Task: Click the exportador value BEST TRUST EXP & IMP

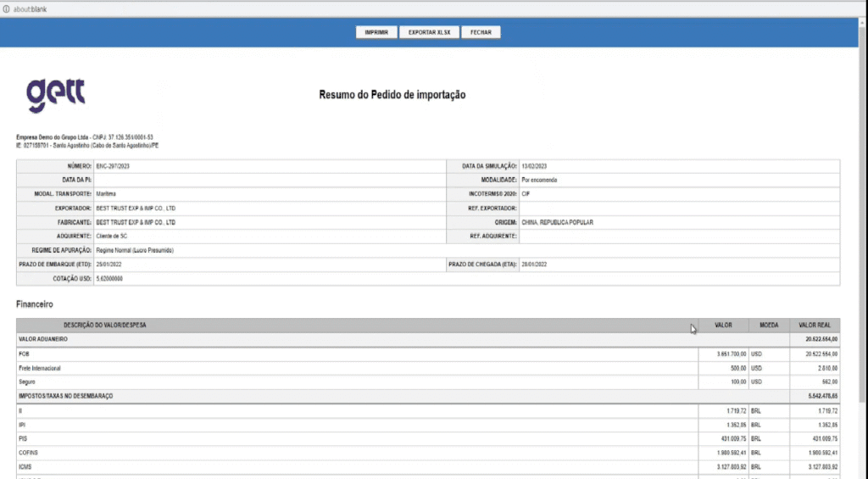Action: tap(136, 208)
